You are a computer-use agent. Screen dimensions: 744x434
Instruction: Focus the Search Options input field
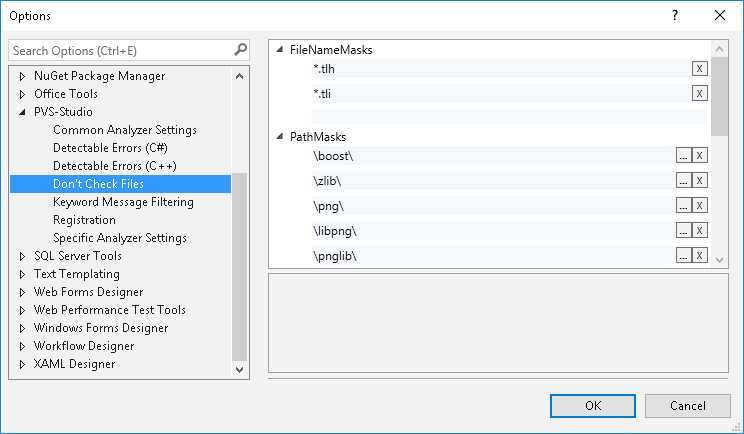coord(120,50)
